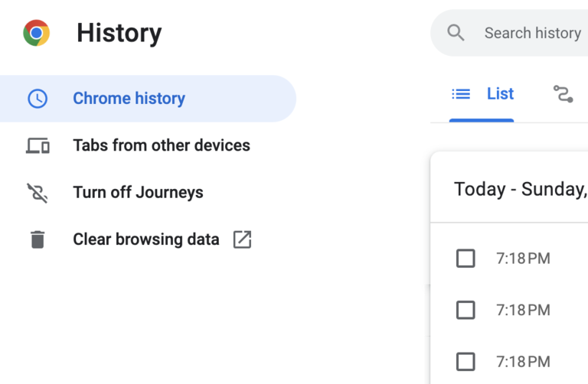
Task: Switch to the Journeys tab icon
Action: pyautogui.click(x=563, y=94)
